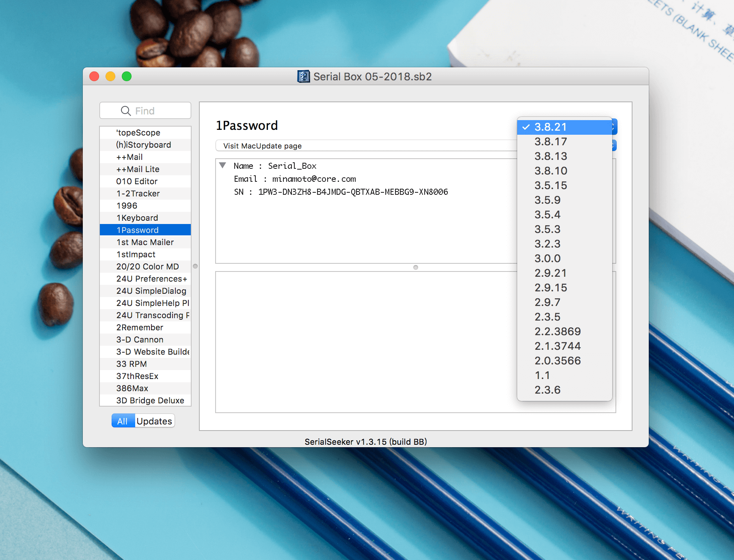The width and height of the screenshot is (734, 560).
Task: Click the Email minamoto@core.com line
Action: tap(295, 179)
